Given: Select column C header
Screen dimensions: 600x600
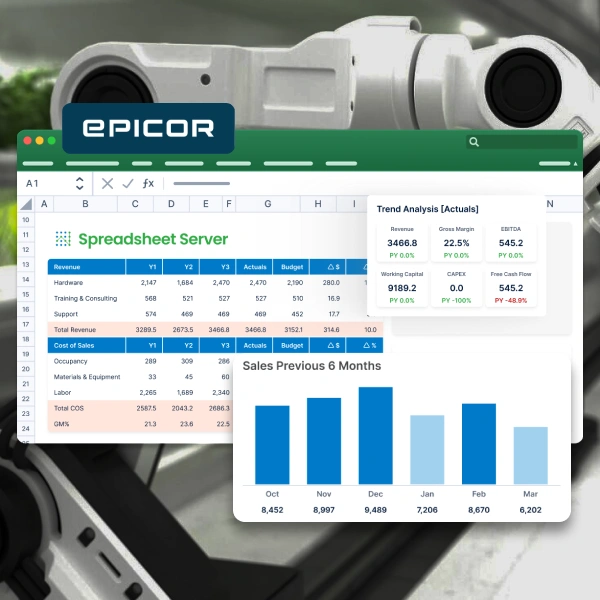Looking at the screenshot, I should tap(135, 204).
